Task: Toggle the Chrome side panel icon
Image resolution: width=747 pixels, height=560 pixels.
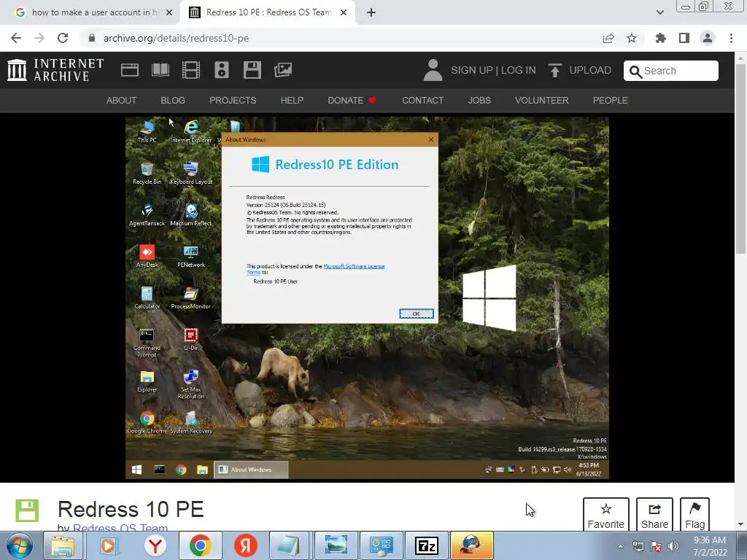Action: [684, 38]
